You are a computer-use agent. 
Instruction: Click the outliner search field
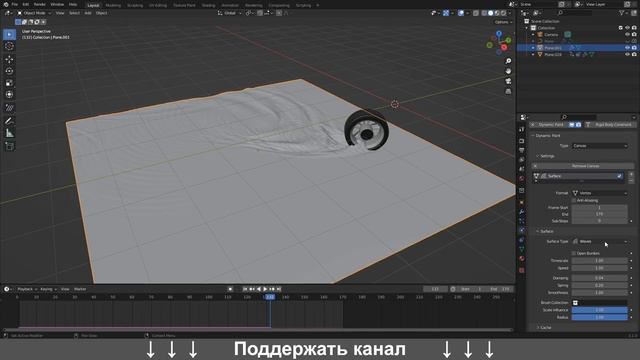pyautogui.click(x=575, y=13)
